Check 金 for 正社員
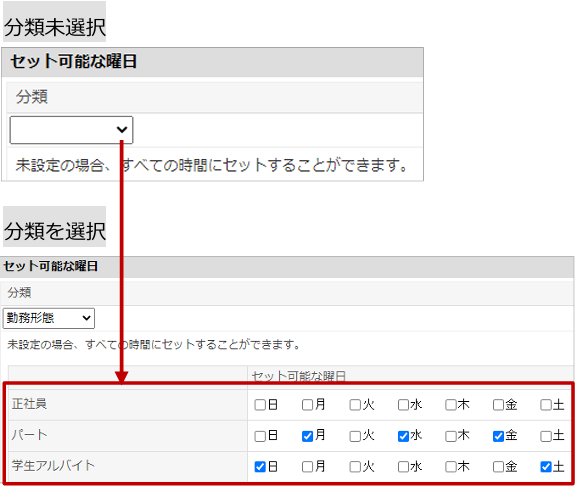 pyautogui.click(x=498, y=405)
